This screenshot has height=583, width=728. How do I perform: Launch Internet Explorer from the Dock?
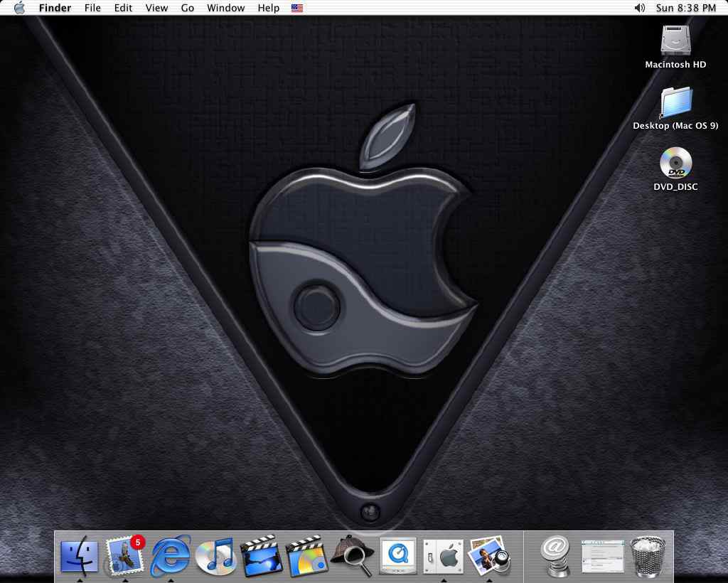tap(171, 556)
